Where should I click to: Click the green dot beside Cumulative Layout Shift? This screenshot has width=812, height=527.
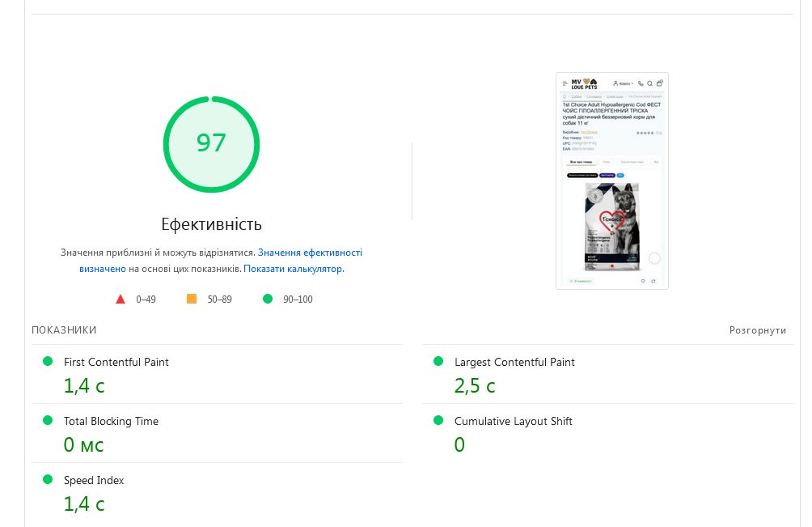pyautogui.click(x=438, y=420)
